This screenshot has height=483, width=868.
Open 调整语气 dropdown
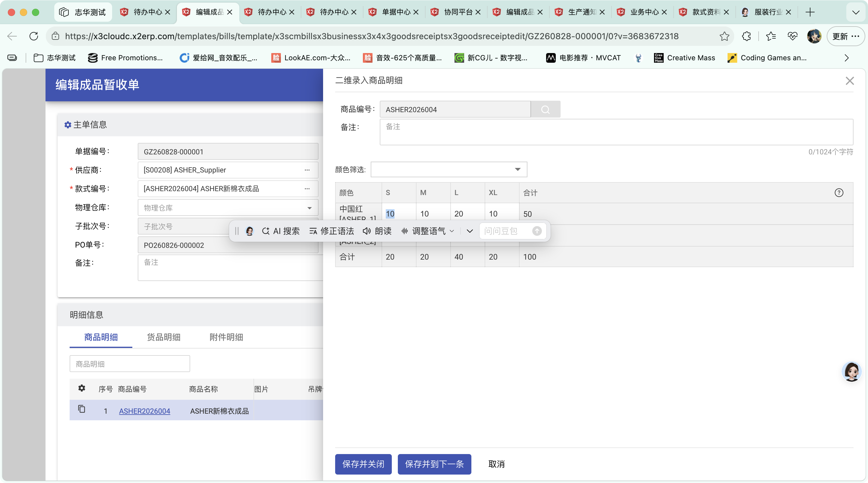[428, 231]
